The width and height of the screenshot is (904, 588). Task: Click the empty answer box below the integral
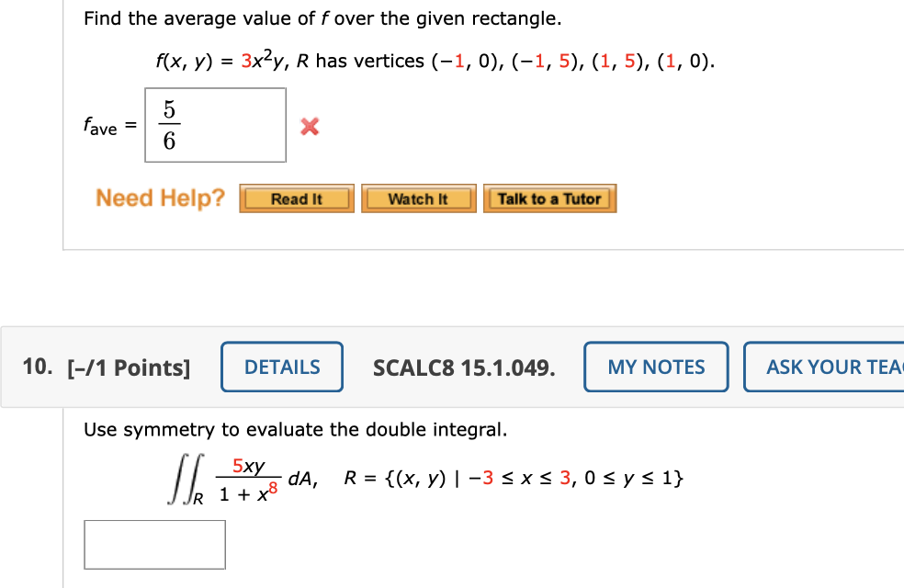tap(153, 544)
